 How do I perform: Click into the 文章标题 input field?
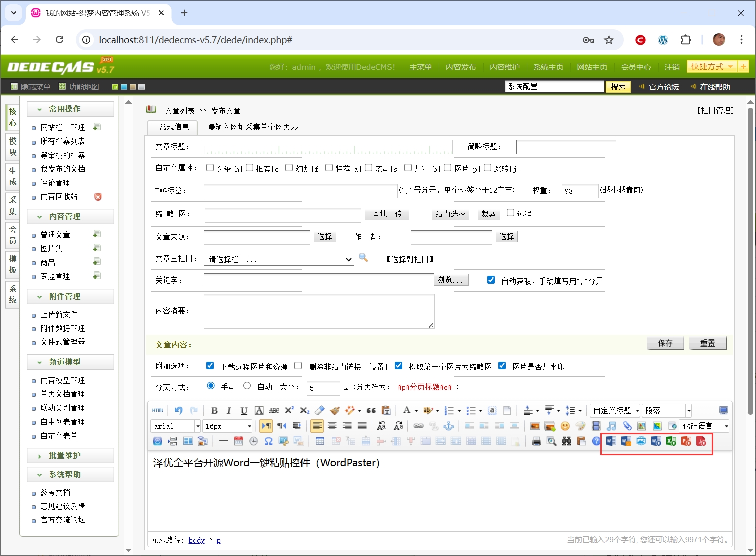[328, 147]
